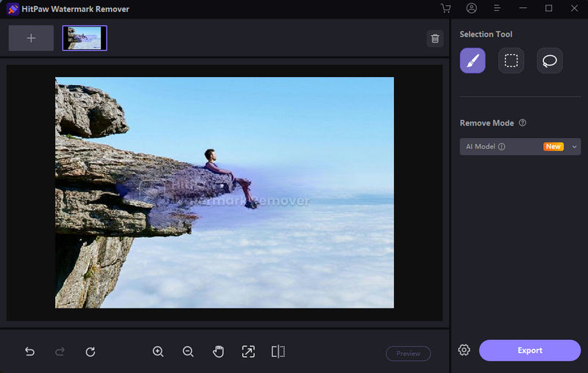Redo the last undone action
Screen dimensions: 588x373
pos(60,352)
